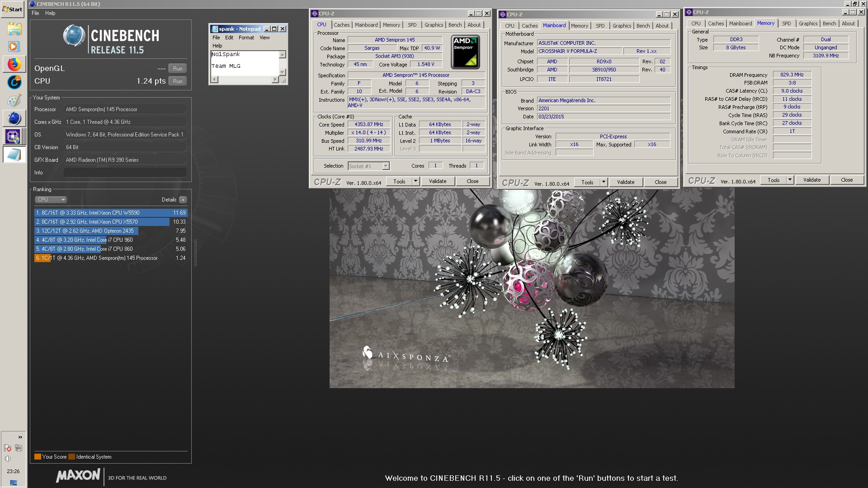Select Core i7 960 ranking row
The height and width of the screenshot is (488, 868).
pos(111,240)
